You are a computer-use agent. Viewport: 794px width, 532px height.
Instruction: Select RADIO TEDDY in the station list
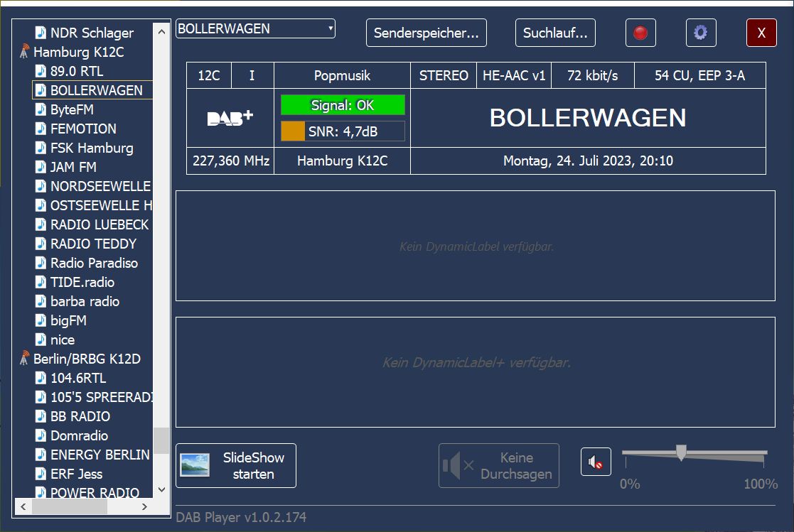click(93, 244)
